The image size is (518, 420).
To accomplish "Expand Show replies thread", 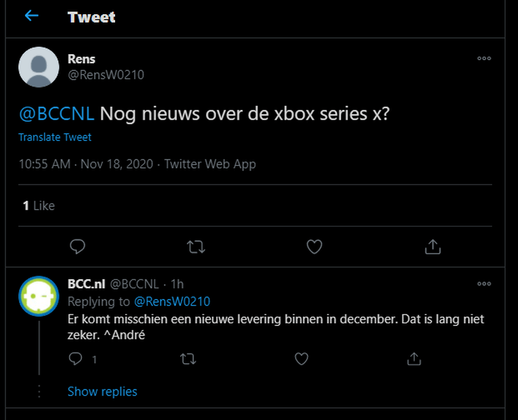I will pos(102,392).
